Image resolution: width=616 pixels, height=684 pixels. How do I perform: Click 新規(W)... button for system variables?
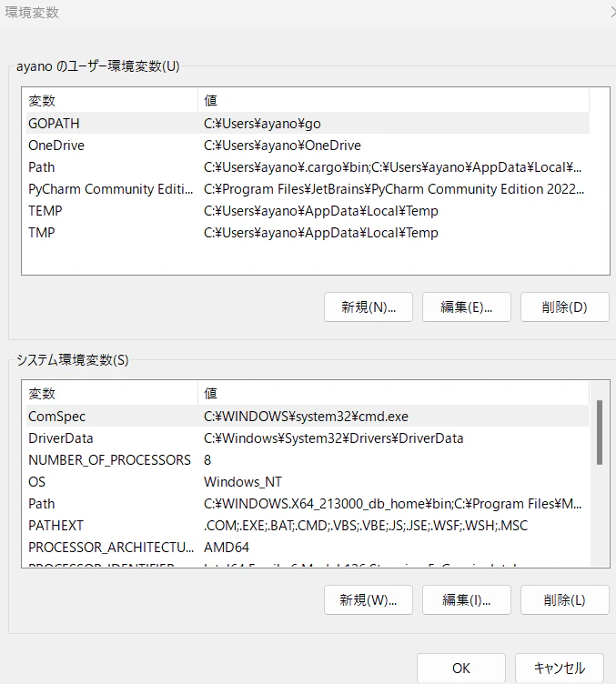click(369, 599)
